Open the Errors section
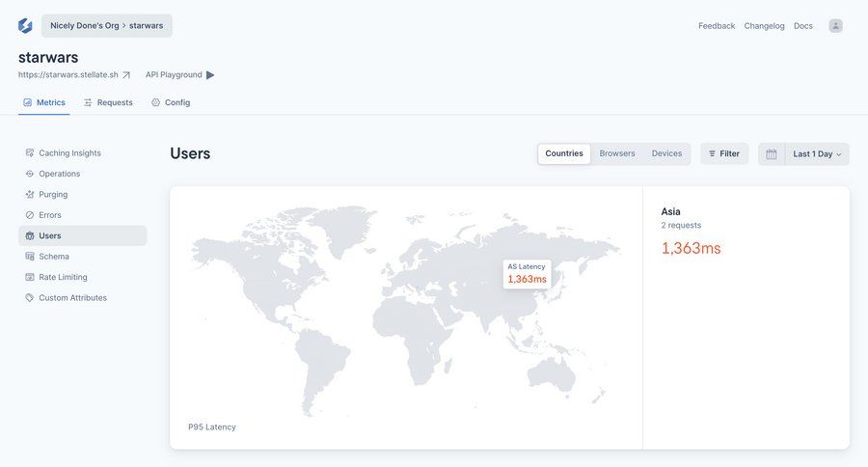This screenshot has width=868, height=467. coord(49,215)
